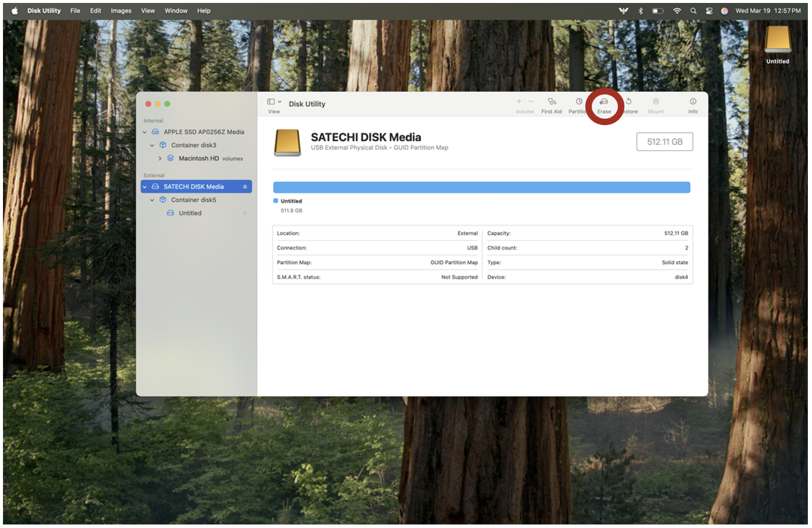Open Spotlight search in the menu bar
Image resolution: width=812 pixels, height=528 pixels.
[693, 11]
